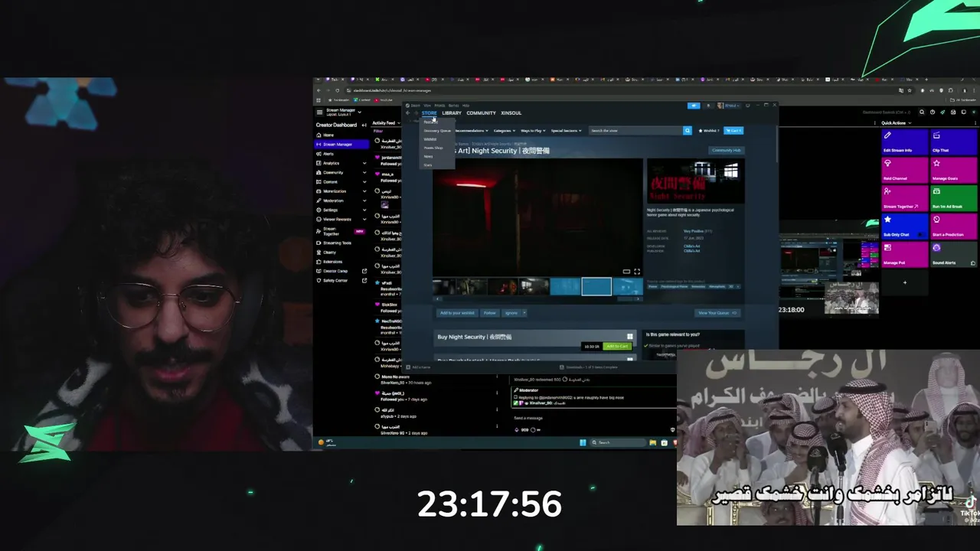The image size is (980, 551).
Task: Click the Community Hub button
Action: 726,151
